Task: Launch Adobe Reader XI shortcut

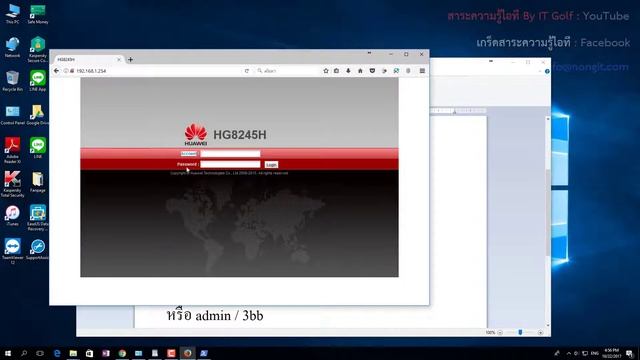Action: coord(12,150)
